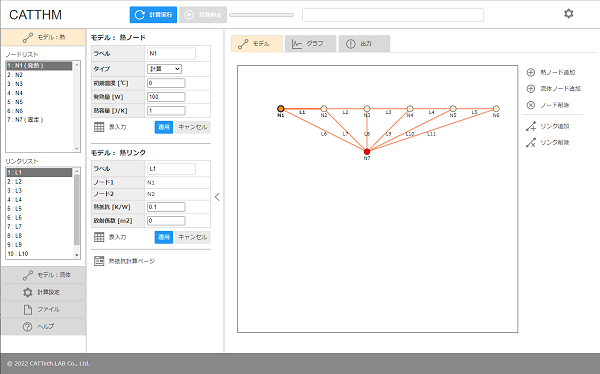Collapse the side panel with the chevron

[x=217, y=197]
